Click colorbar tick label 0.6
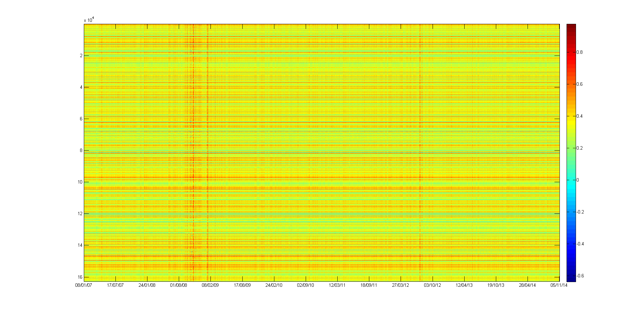This screenshot has width=644, height=316. click(580, 84)
